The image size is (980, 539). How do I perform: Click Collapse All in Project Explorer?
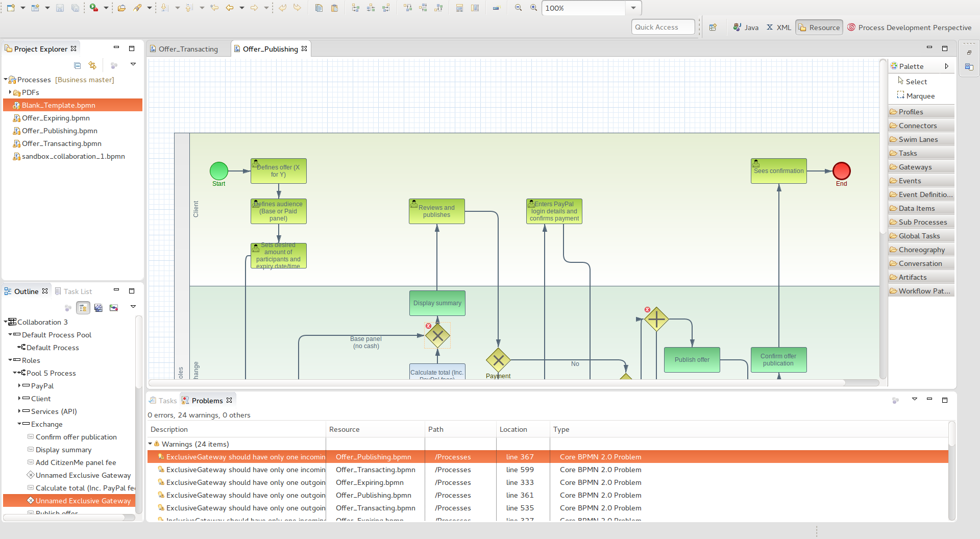pyautogui.click(x=78, y=65)
